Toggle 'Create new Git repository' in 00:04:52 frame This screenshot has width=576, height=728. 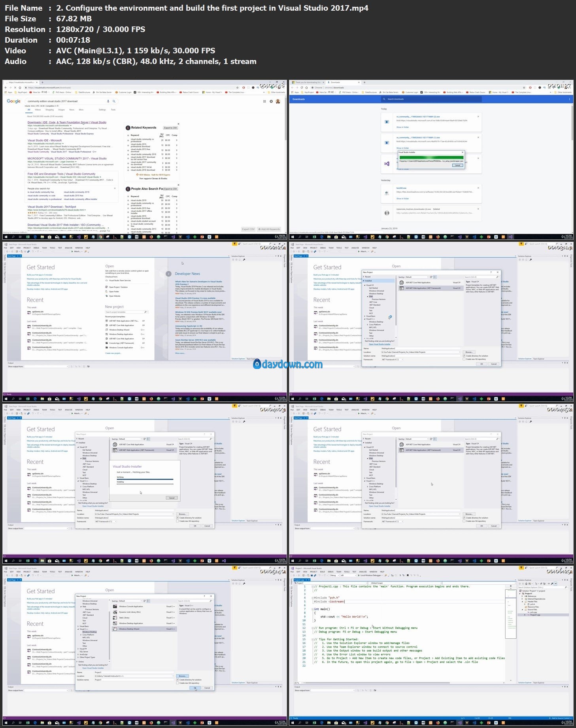click(464, 521)
